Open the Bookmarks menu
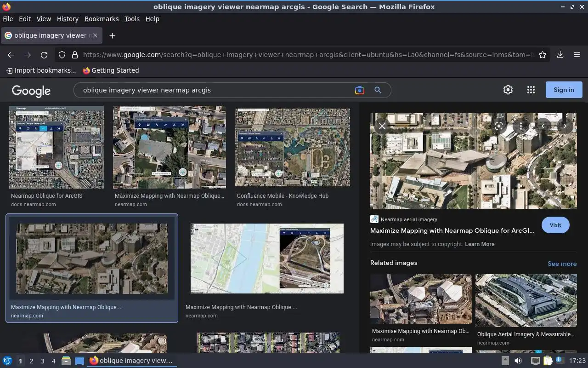 tap(102, 19)
